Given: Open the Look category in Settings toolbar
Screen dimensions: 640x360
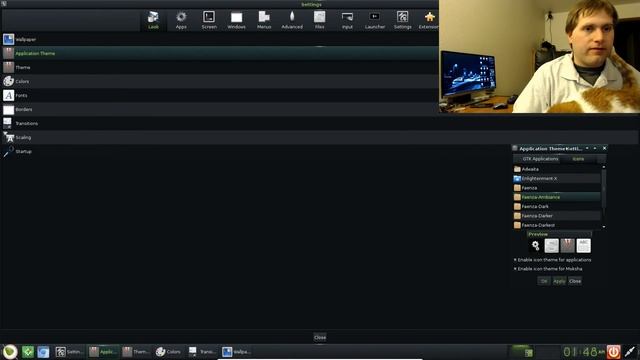Looking at the screenshot, I should click(153, 20).
